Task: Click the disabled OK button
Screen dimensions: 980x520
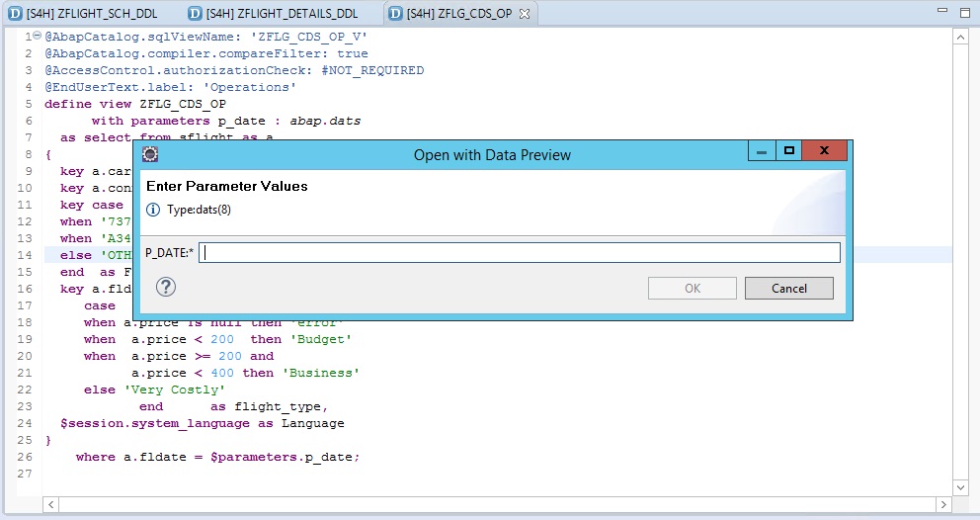Action: point(693,289)
